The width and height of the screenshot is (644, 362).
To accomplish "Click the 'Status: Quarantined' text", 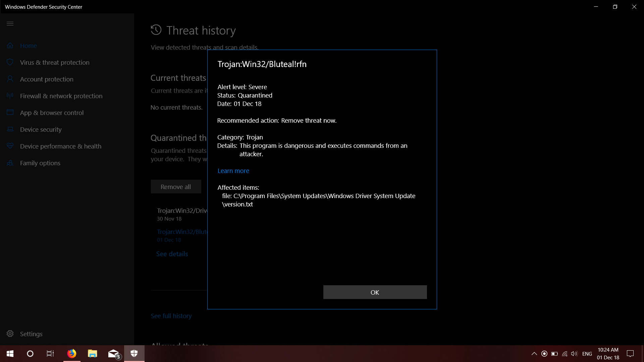I will (x=245, y=95).
